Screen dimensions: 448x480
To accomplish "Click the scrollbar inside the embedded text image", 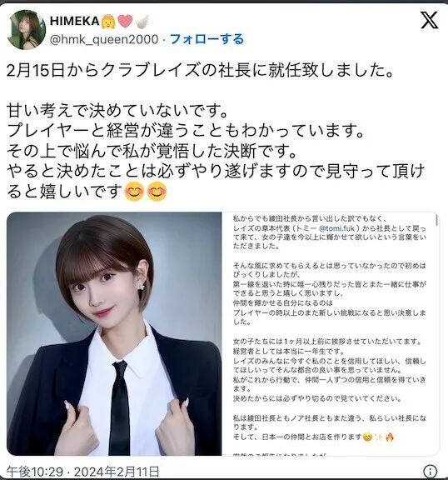I will pyautogui.click(x=436, y=220).
